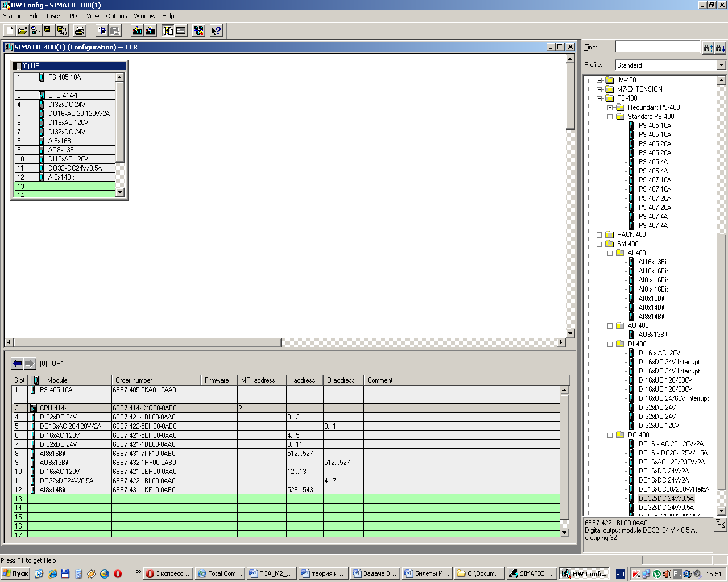The width and height of the screenshot is (728, 582).
Task: Open the Help menu
Action: pyautogui.click(x=168, y=16)
